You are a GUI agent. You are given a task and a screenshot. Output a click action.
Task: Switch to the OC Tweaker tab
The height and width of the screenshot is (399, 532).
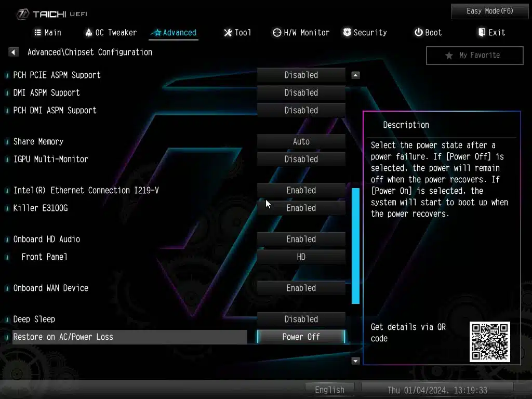pyautogui.click(x=111, y=33)
